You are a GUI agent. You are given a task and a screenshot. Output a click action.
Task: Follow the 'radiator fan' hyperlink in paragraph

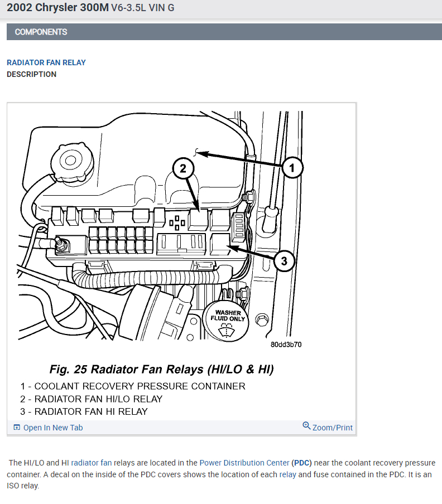92,463
